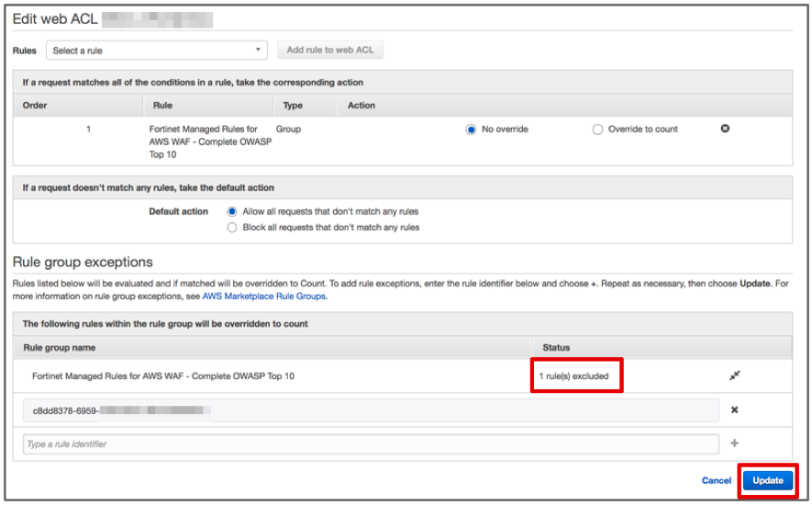The height and width of the screenshot is (505, 812).
Task: Click the 1 rule(s) excluded status
Action: pos(576,376)
